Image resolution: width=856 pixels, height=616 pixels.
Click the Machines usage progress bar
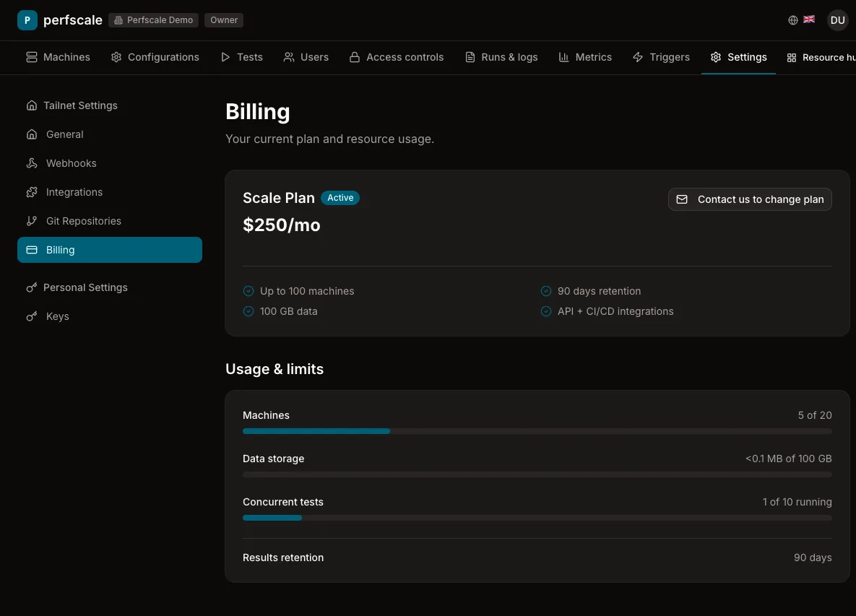pos(537,432)
